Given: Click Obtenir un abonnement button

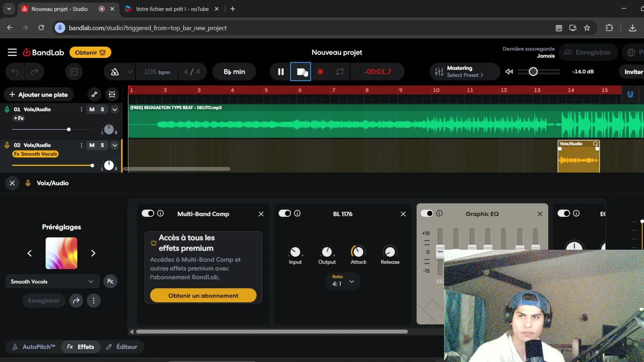Looking at the screenshot, I should 203,296.
